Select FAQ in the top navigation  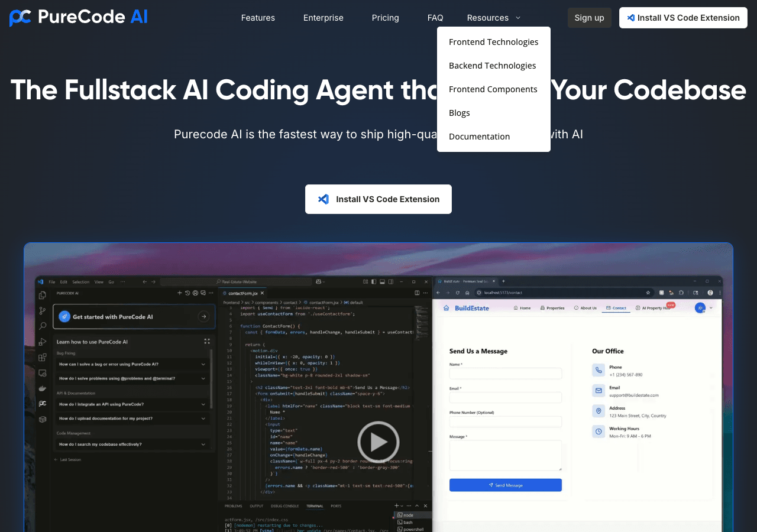tap(435, 18)
